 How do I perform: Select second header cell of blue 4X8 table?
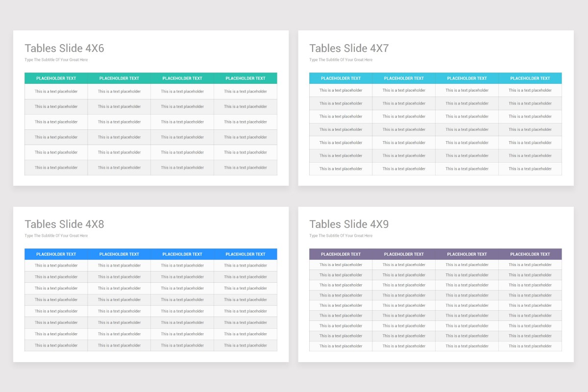[x=119, y=254]
